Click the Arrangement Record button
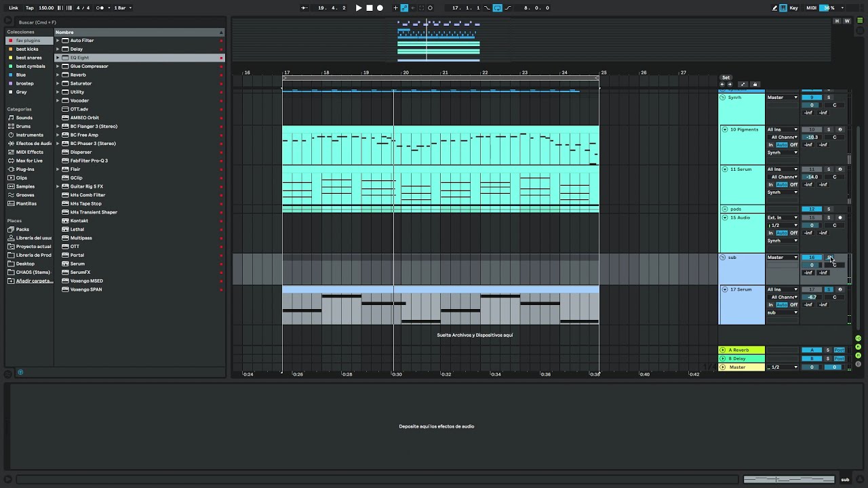This screenshot has width=868, height=488. click(x=380, y=8)
